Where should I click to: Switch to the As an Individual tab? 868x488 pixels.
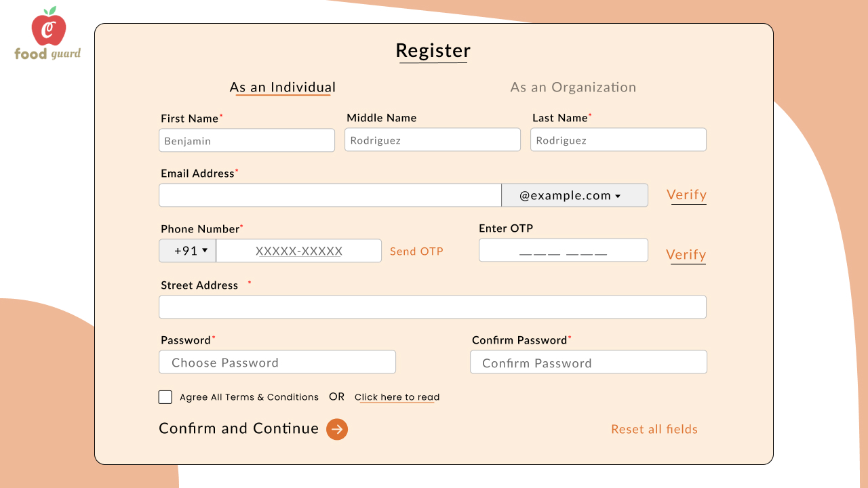coord(283,87)
